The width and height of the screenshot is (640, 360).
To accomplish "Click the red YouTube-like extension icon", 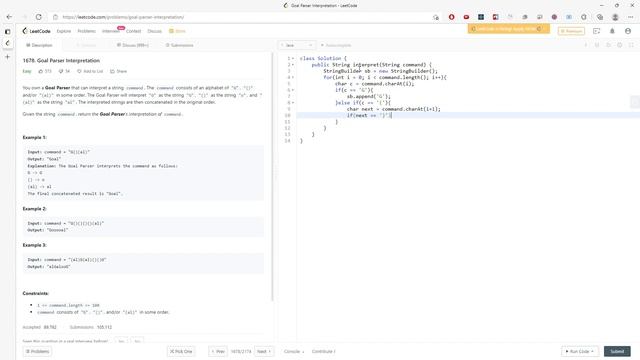I will coord(466,17).
